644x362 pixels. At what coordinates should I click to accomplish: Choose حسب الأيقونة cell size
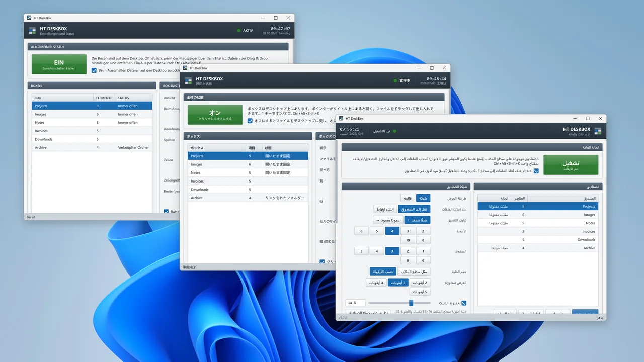pyautogui.click(x=383, y=271)
